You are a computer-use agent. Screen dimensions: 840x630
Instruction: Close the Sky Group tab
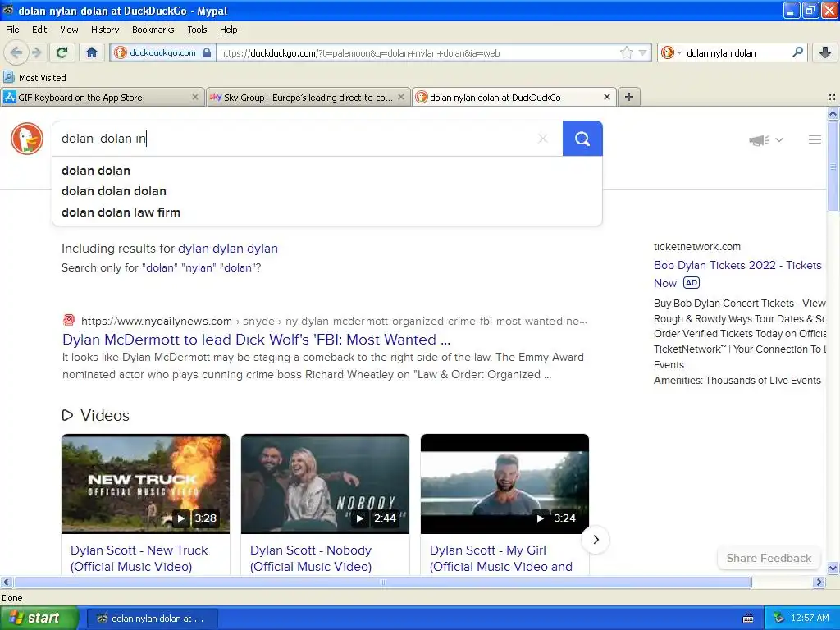click(400, 97)
